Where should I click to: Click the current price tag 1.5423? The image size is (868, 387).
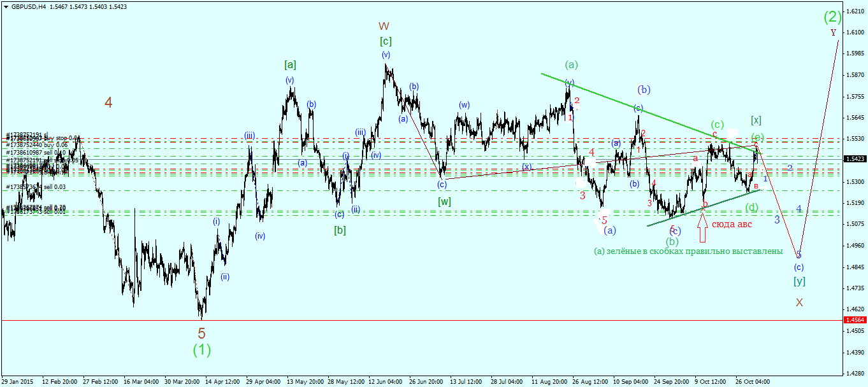855,159
